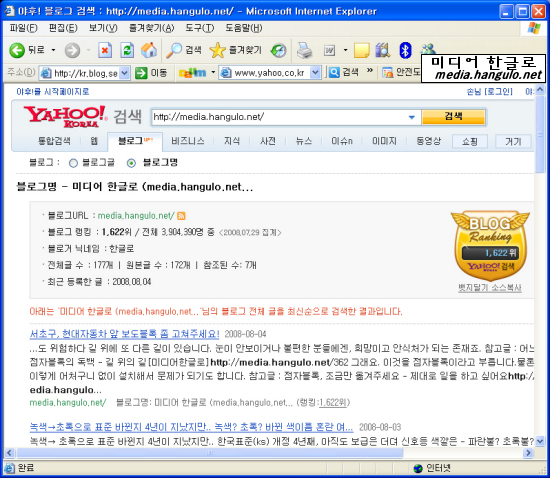The image size is (550, 478).
Task: Click the Yahoo Korea logo
Action: [x=66, y=116]
